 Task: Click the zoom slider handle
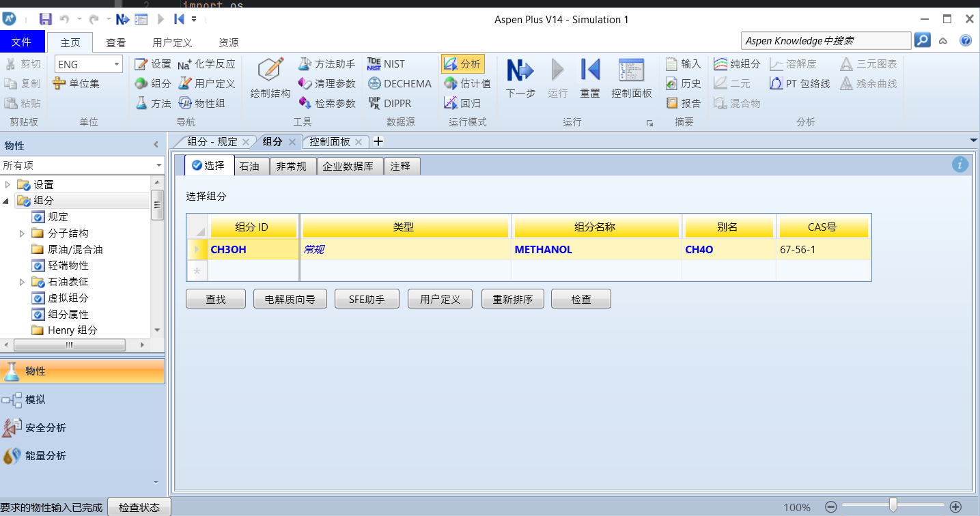coord(893,505)
